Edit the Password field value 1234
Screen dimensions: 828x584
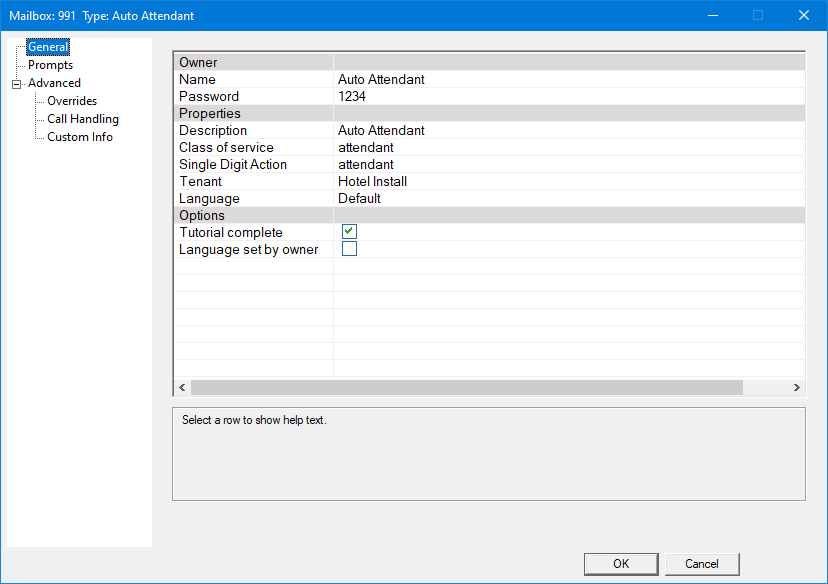click(x=352, y=97)
